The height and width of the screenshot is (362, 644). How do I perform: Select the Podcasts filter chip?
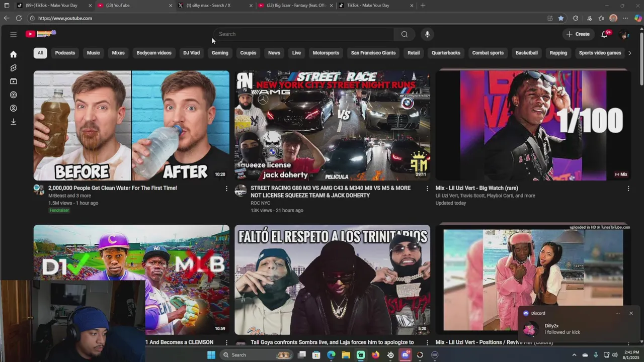pos(65,53)
